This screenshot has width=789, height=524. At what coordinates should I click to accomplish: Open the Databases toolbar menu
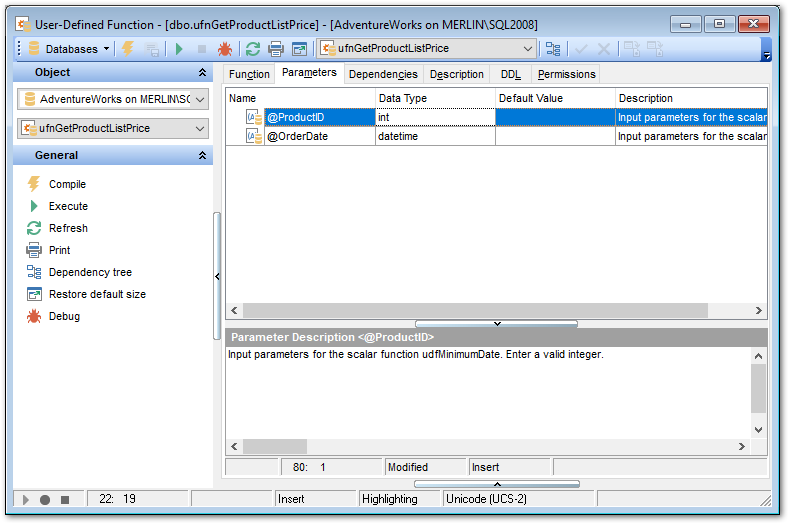point(69,49)
